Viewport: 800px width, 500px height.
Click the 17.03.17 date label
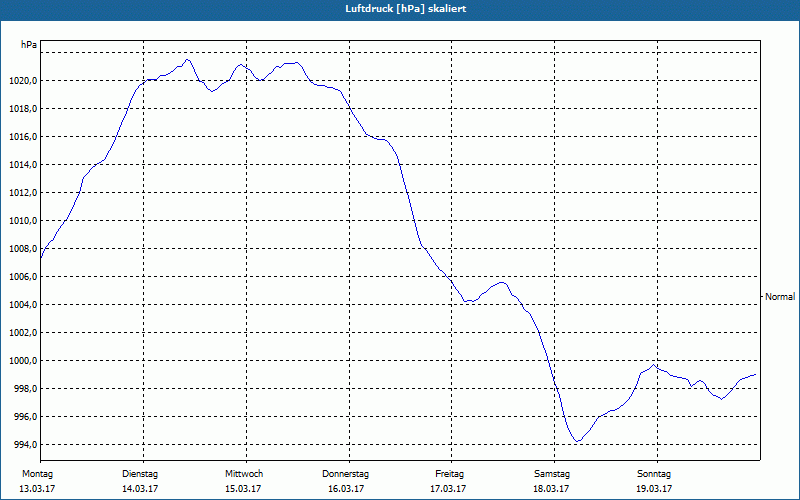[x=448, y=489]
